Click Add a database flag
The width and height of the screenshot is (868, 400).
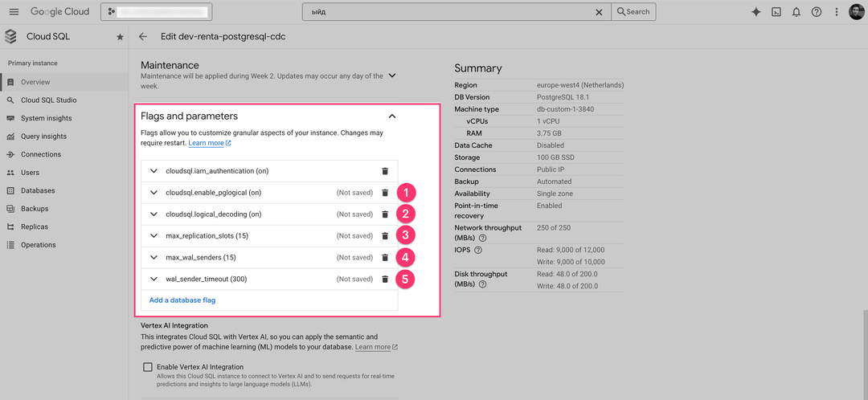182,300
